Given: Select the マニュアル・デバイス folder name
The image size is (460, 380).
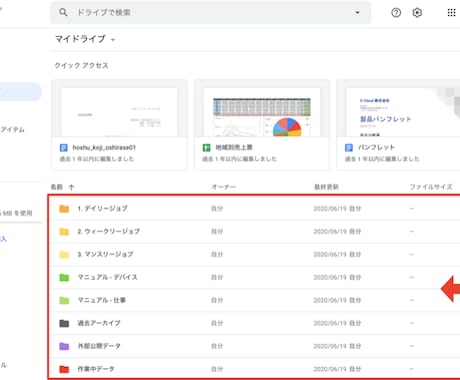Looking at the screenshot, I should point(108,277).
